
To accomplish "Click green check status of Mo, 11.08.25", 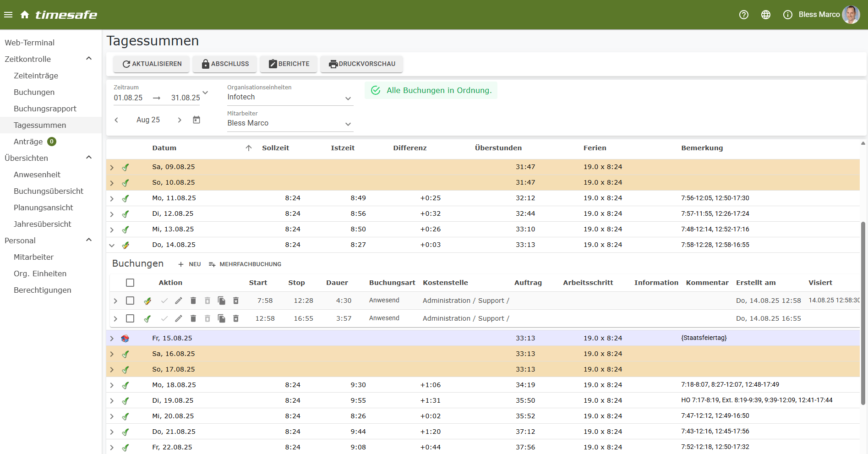I will pyautogui.click(x=126, y=198).
